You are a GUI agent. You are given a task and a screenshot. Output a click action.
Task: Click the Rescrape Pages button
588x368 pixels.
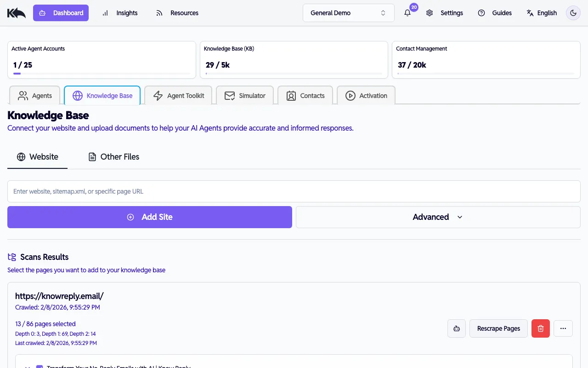click(x=498, y=328)
